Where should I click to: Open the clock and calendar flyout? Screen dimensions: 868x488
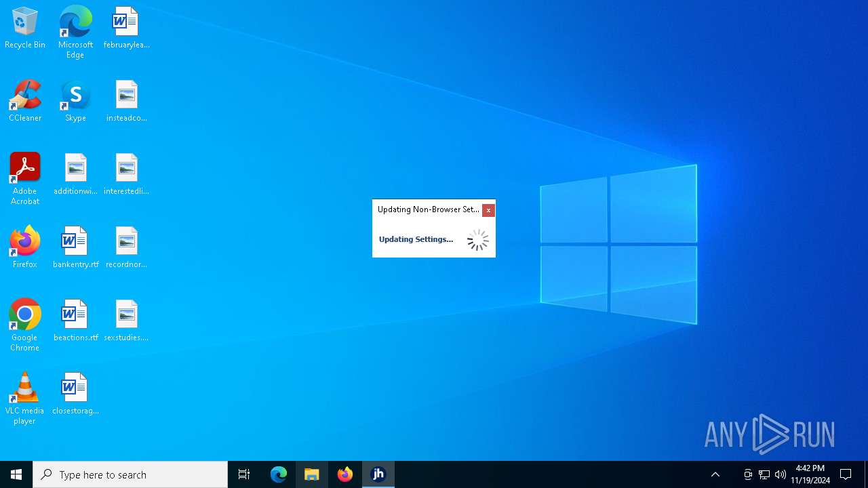pyautogui.click(x=810, y=474)
